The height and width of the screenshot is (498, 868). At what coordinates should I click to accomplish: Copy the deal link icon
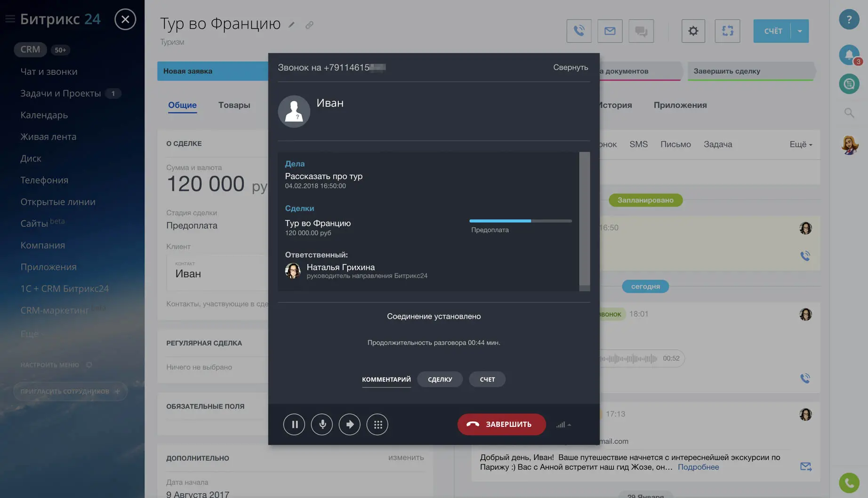coord(309,25)
